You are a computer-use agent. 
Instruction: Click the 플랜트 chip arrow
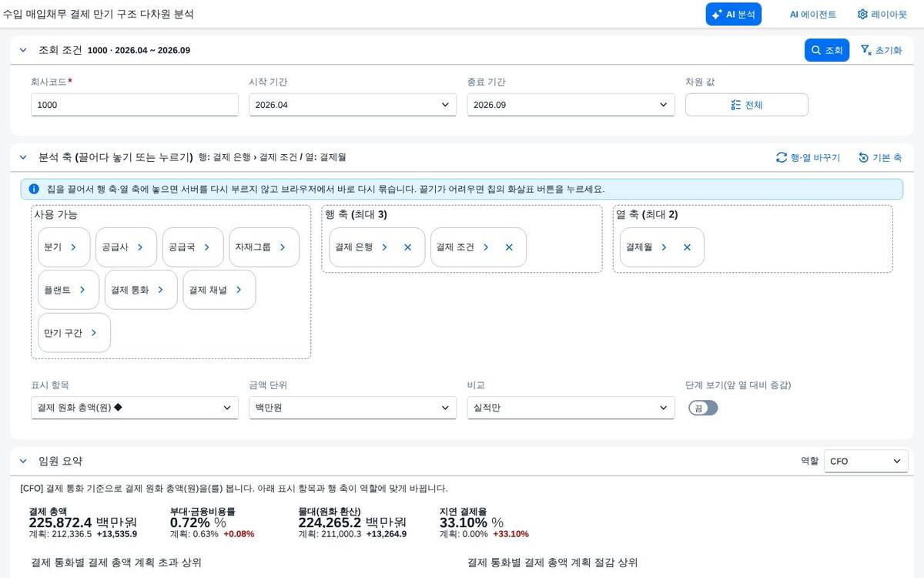[x=82, y=290]
